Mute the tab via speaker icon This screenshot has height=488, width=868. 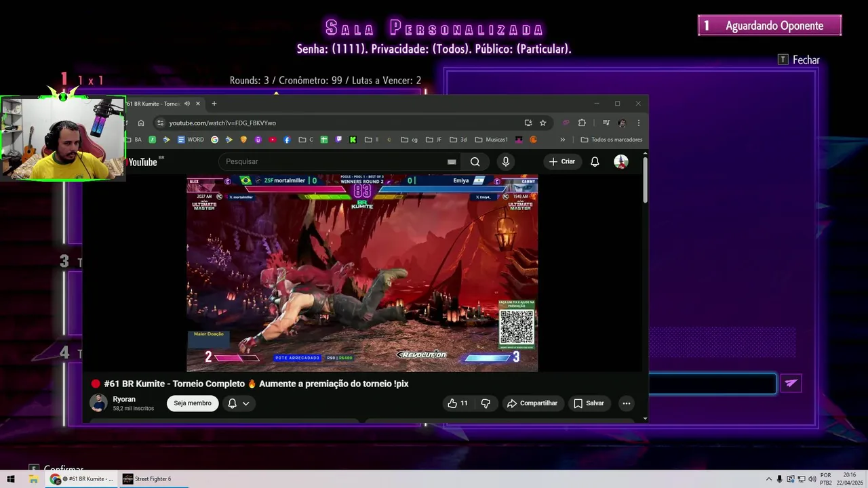(x=187, y=104)
